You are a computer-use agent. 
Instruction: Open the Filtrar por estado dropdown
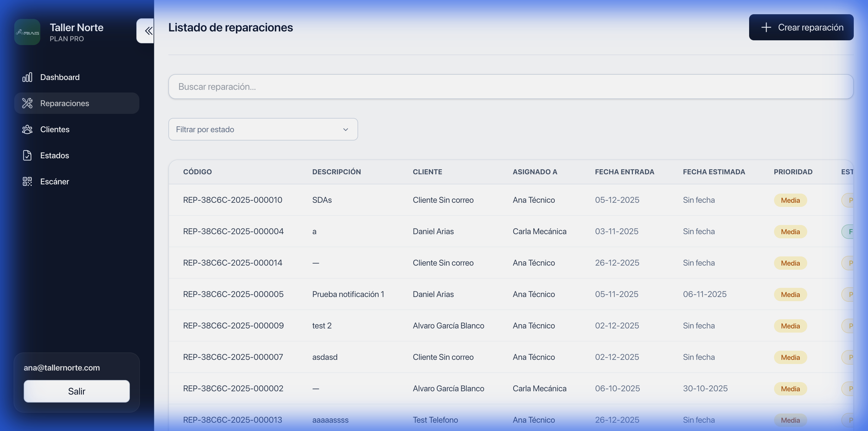(263, 130)
